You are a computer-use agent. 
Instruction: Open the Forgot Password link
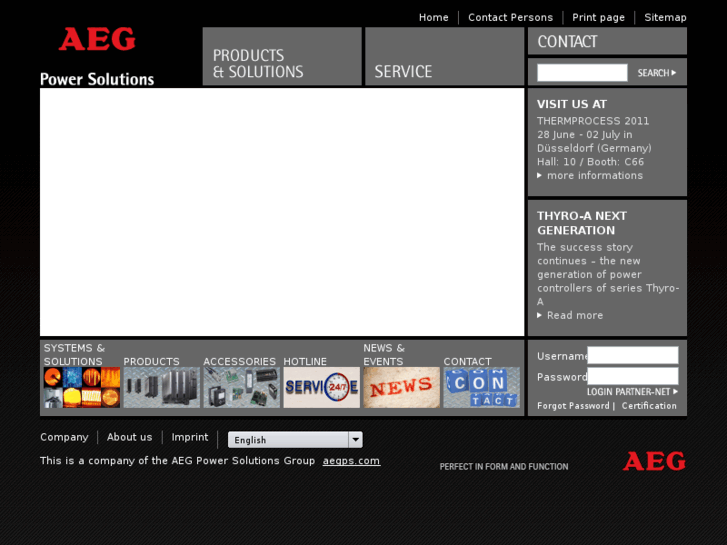point(573,406)
